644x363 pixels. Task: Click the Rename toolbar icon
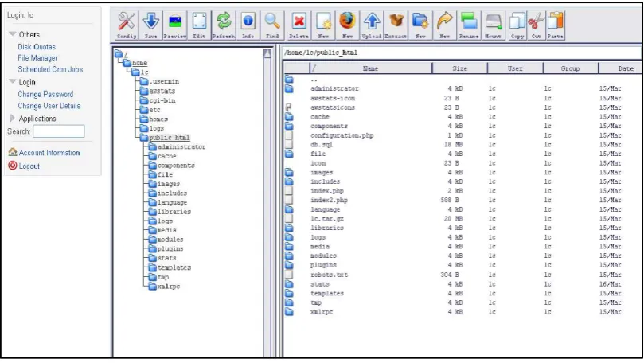click(x=469, y=25)
